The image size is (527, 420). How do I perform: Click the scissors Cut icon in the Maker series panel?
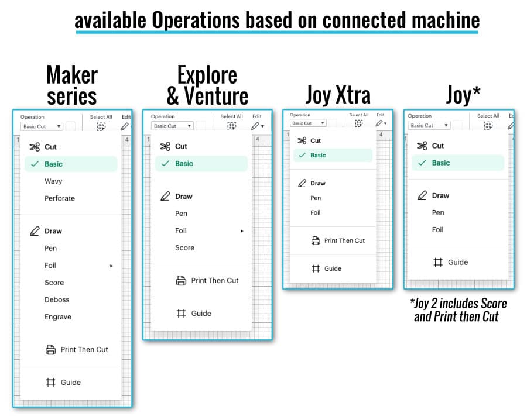[x=35, y=147]
